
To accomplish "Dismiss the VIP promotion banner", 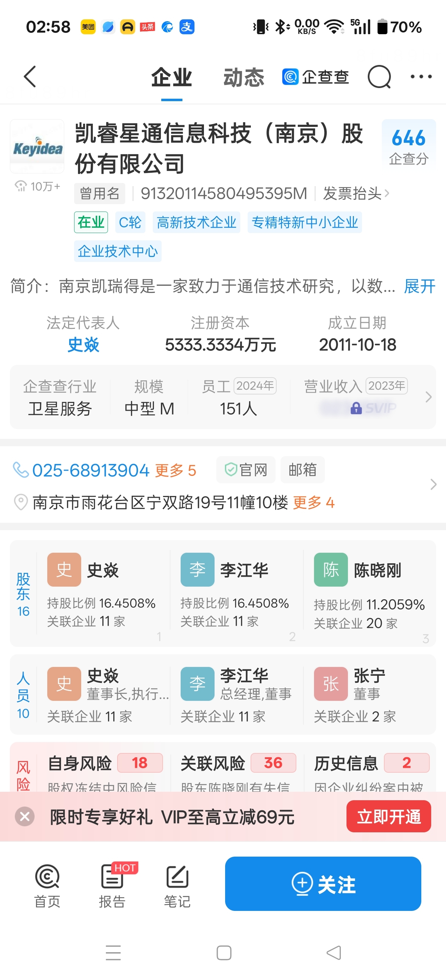I will click(x=25, y=816).
